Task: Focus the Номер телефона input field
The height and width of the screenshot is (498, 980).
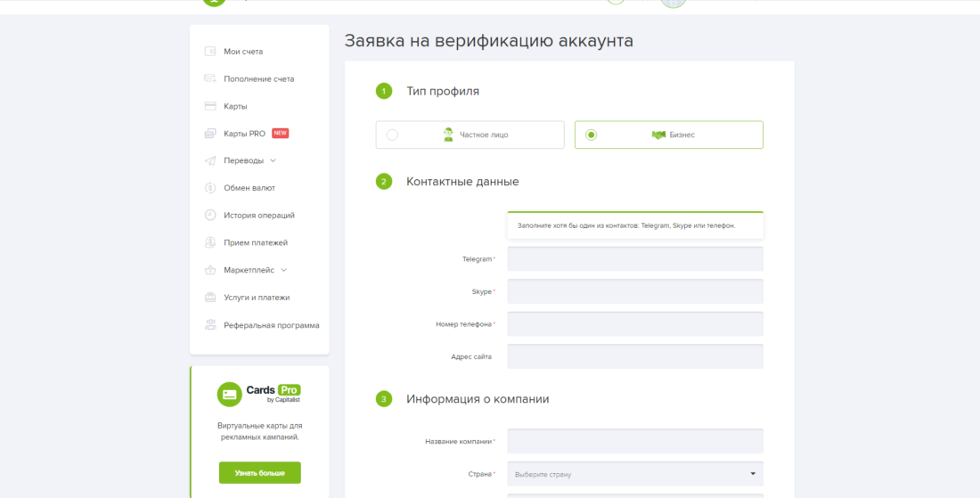Action: tap(635, 323)
